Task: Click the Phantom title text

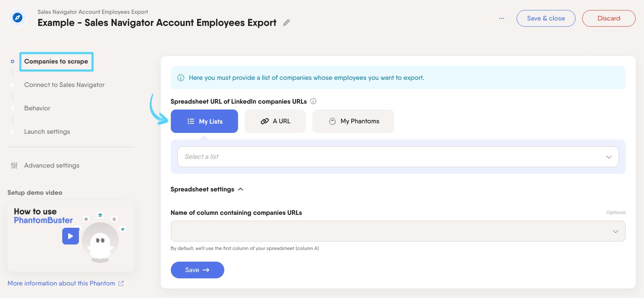Action: pos(157,23)
